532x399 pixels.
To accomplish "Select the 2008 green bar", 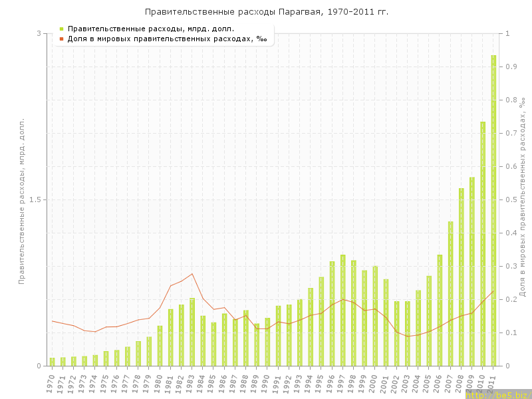I will pyautogui.click(x=461, y=277).
